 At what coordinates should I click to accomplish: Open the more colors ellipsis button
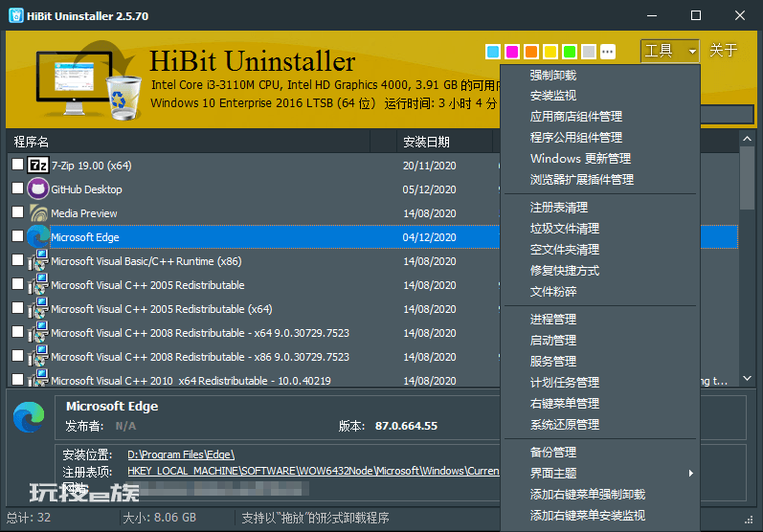coord(608,52)
